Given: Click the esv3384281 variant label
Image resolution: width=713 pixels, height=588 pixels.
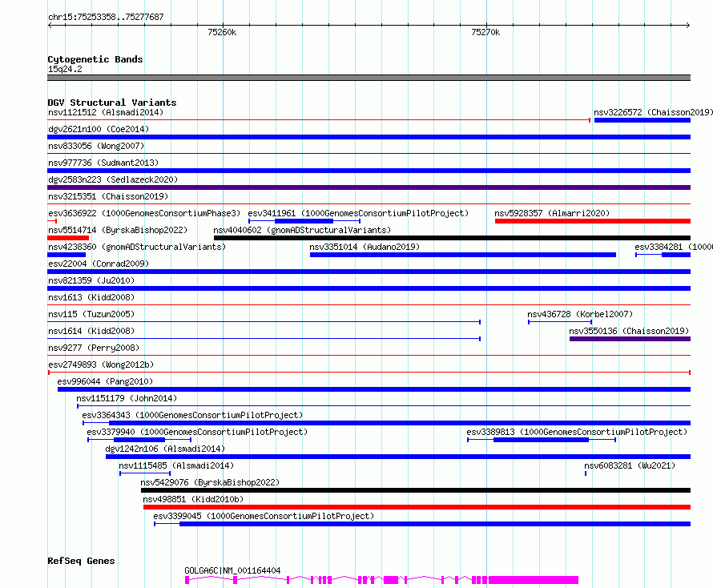Looking at the screenshot, I should coord(674,247).
